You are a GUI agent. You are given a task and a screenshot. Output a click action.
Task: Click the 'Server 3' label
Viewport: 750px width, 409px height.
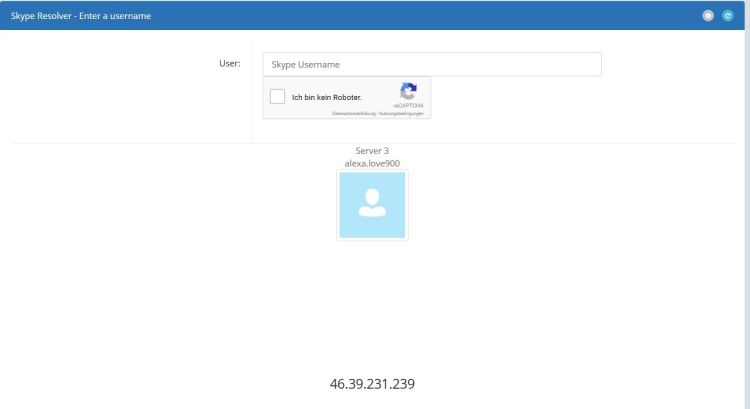(372, 151)
